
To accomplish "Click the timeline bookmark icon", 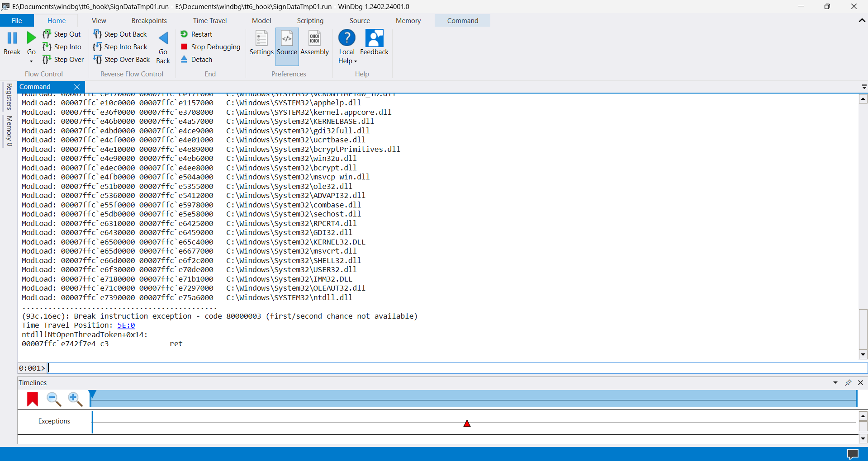I will pos(33,399).
